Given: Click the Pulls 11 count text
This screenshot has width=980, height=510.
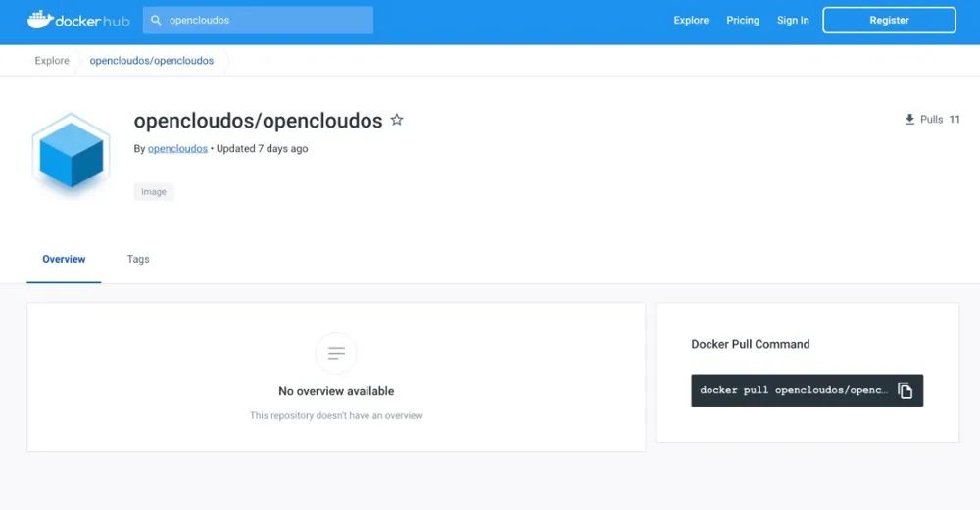Looking at the screenshot, I should tap(940, 120).
